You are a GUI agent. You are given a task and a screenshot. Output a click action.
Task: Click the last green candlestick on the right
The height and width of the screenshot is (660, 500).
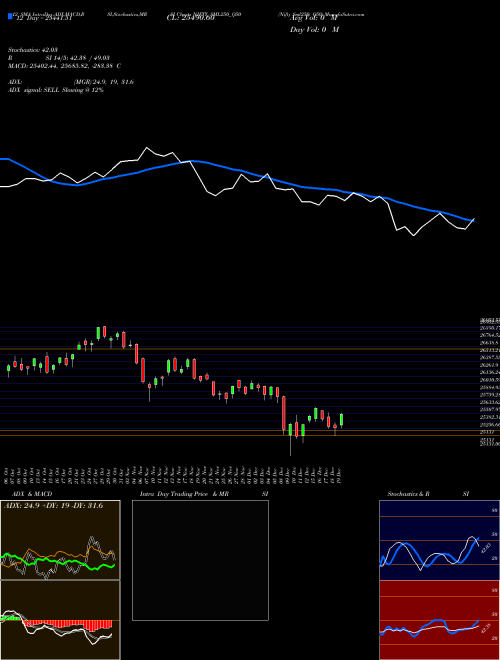pos(341,420)
